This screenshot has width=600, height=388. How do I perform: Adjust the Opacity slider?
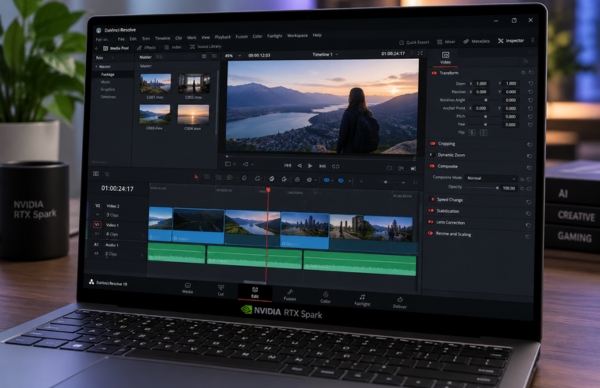click(x=482, y=188)
